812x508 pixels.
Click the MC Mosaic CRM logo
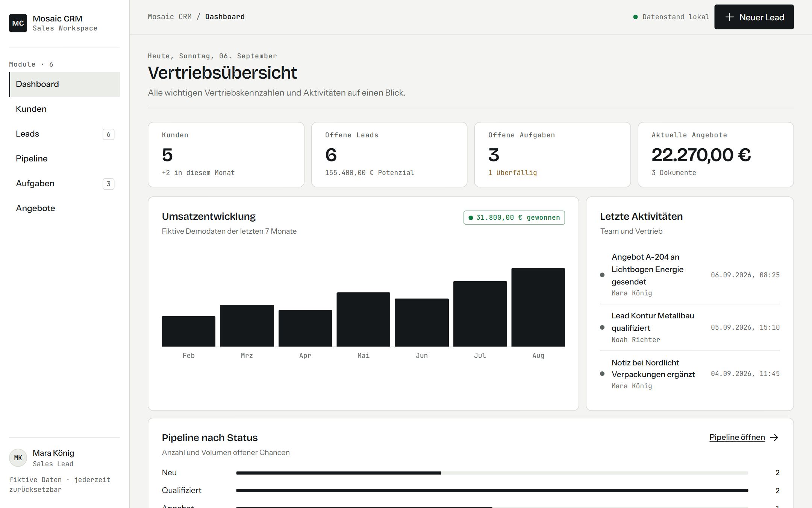click(18, 23)
